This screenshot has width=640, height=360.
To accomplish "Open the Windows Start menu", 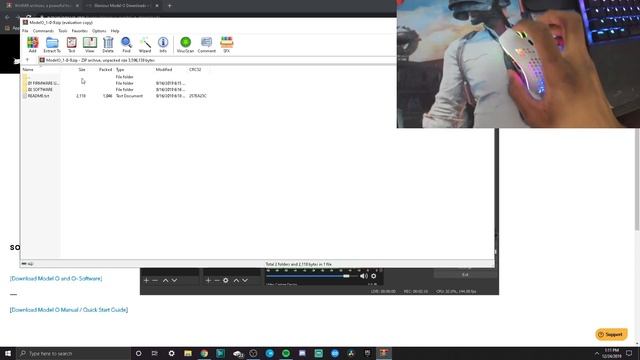I will 8,353.
